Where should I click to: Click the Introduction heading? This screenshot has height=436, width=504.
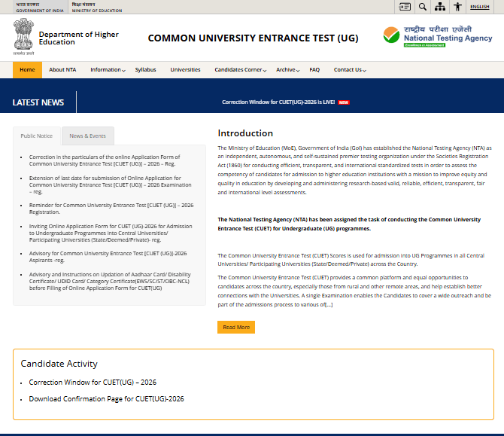[245, 133]
